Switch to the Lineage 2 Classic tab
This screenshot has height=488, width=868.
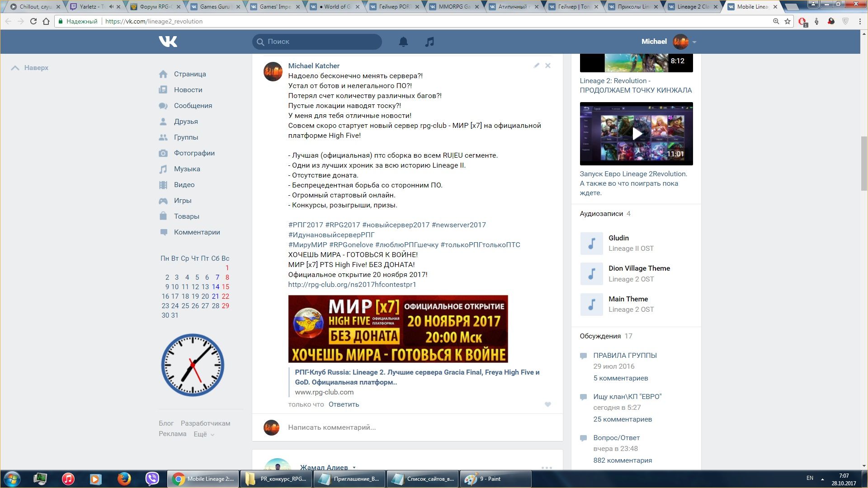[x=692, y=7]
